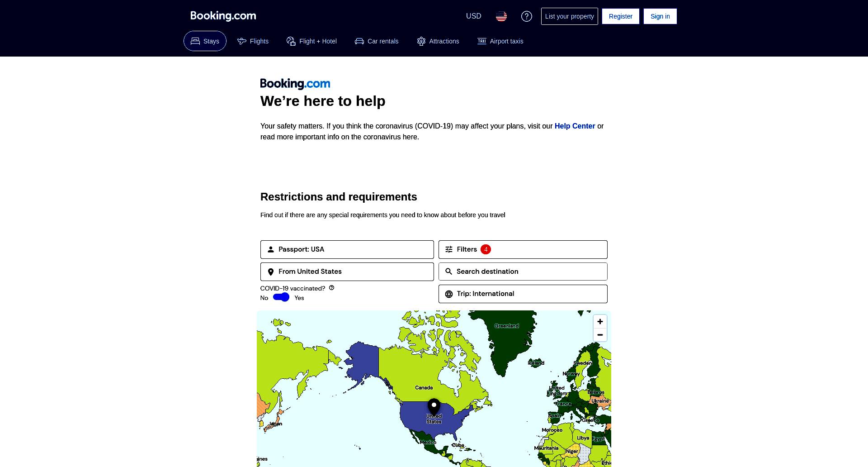The height and width of the screenshot is (467, 868).
Task: Toggle the COVID-19 vaccinated switch
Action: [x=281, y=297]
